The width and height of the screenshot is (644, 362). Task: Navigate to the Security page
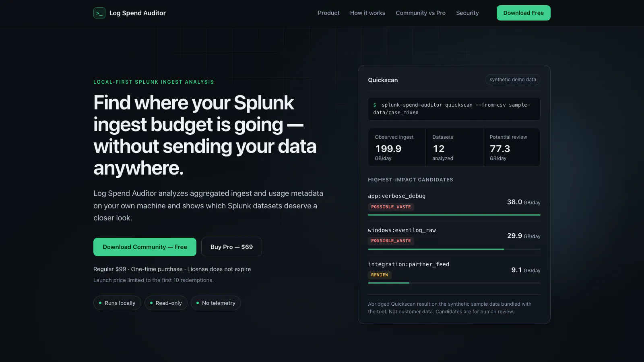coord(467,13)
